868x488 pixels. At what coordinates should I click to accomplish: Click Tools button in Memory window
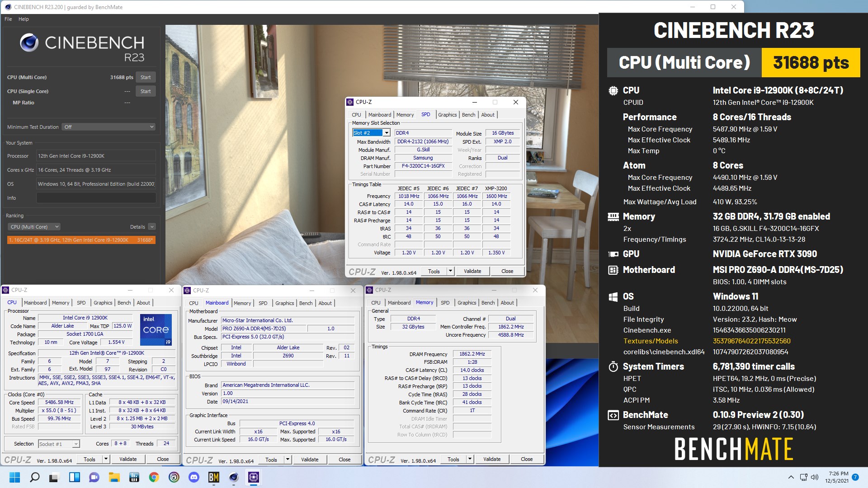pos(453,459)
